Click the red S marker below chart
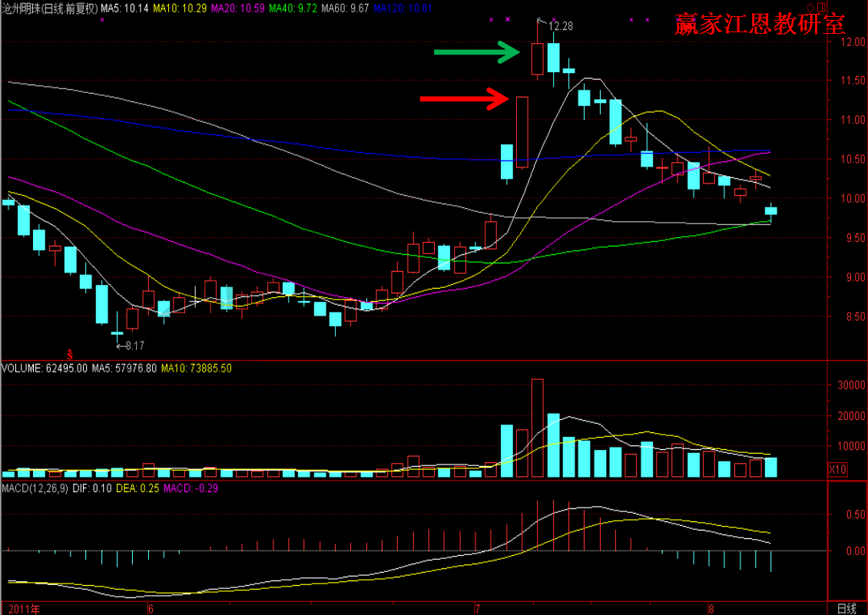 click(70, 354)
